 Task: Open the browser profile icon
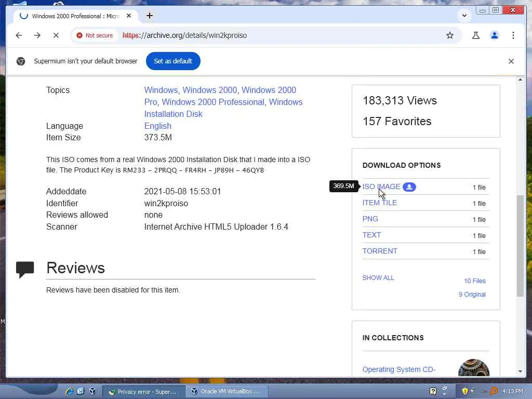(495, 35)
